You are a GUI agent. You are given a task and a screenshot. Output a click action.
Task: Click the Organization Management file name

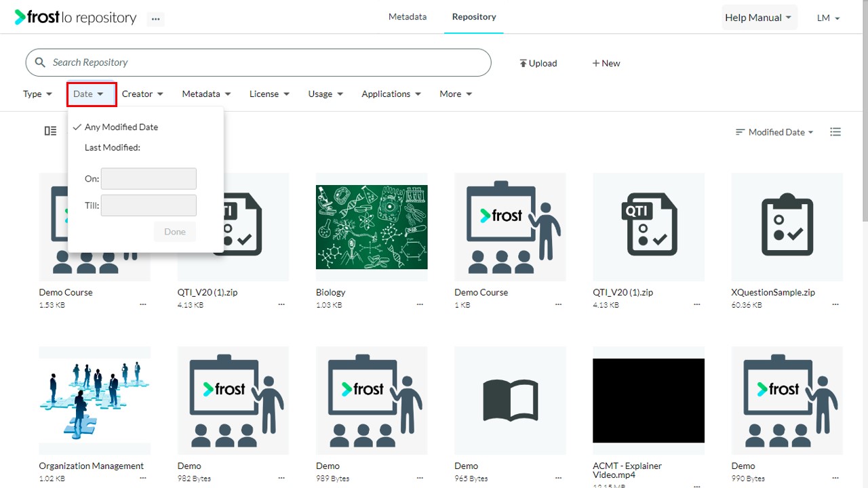pos(92,466)
